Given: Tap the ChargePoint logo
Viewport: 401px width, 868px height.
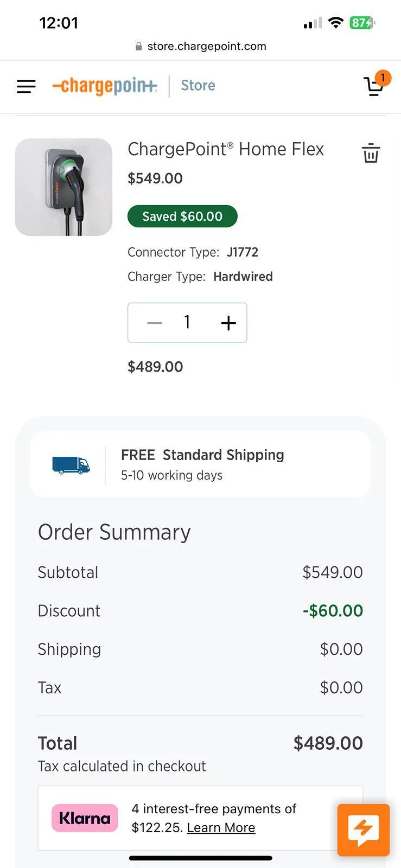Looking at the screenshot, I should (105, 86).
